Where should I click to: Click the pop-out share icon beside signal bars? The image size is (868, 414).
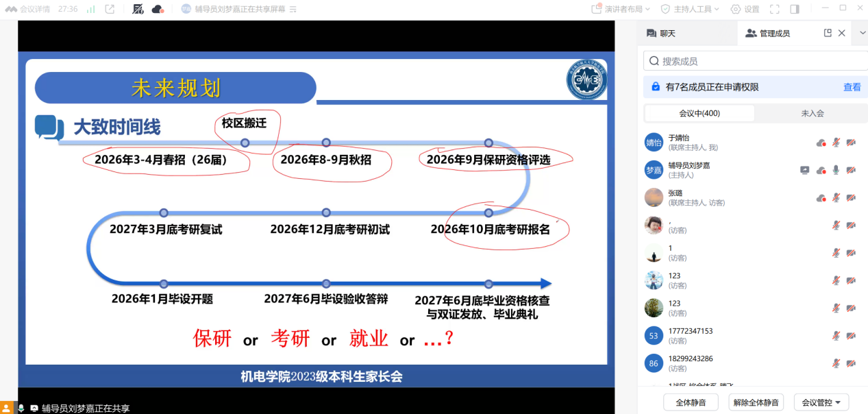(x=110, y=9)
